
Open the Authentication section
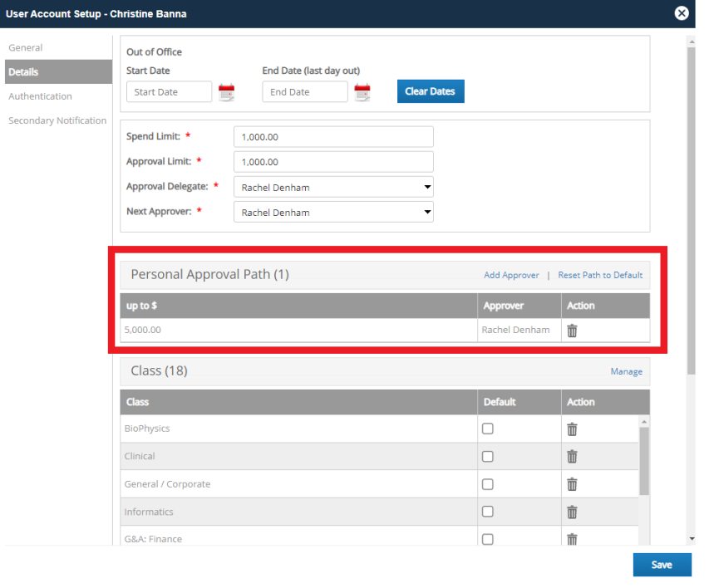coord(40,96)
